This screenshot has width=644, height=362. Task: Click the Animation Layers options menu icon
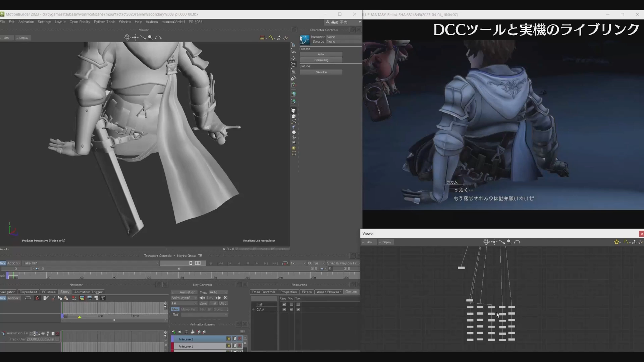pos(243,332)
